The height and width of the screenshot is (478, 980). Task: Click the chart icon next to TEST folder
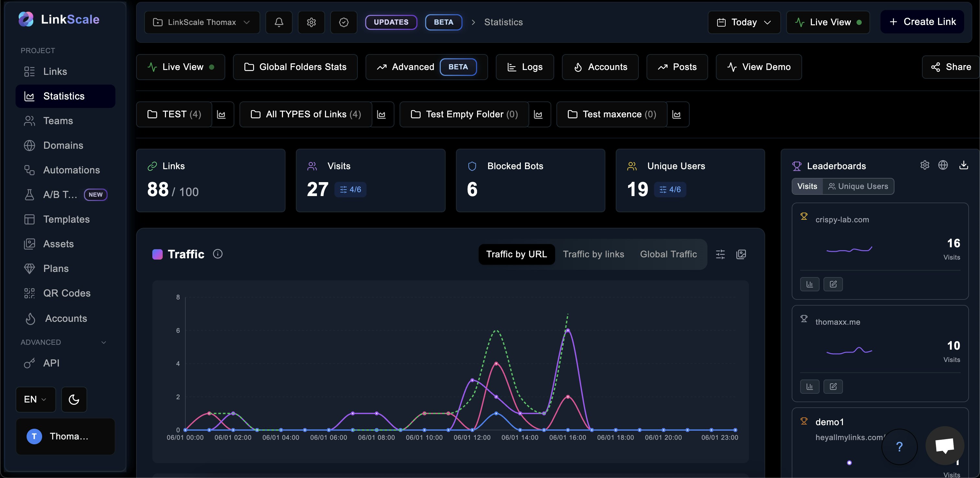click(x=222, y=114)
